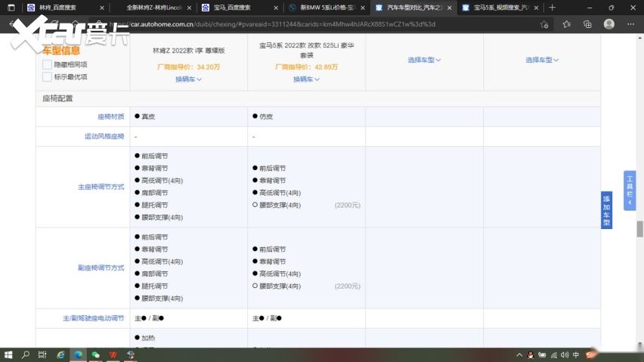Image resolution: width=644 pixels, height=362 pixels.
Task: Open the volume tray icon
Action: 565,355
